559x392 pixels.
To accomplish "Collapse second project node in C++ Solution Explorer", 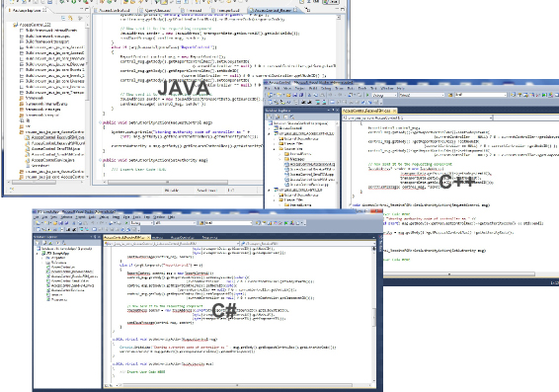I will (x=269, y=190).
